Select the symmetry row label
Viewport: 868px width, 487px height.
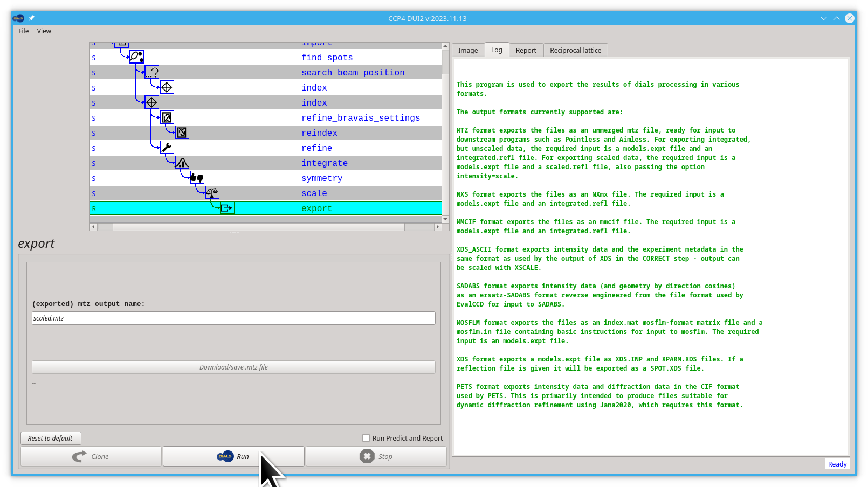[322, 178]
